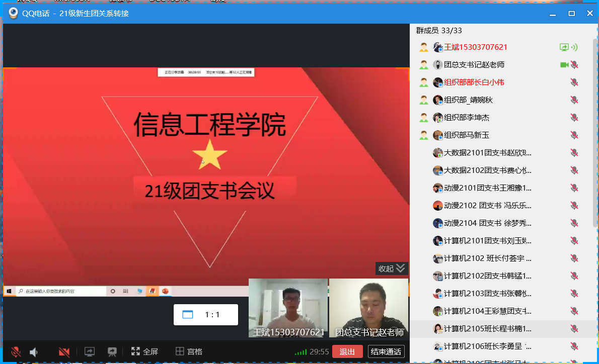This screenshot has width=599, height=364.
Task: Click the signal strength bars indicator
Action: coord(301,352)
